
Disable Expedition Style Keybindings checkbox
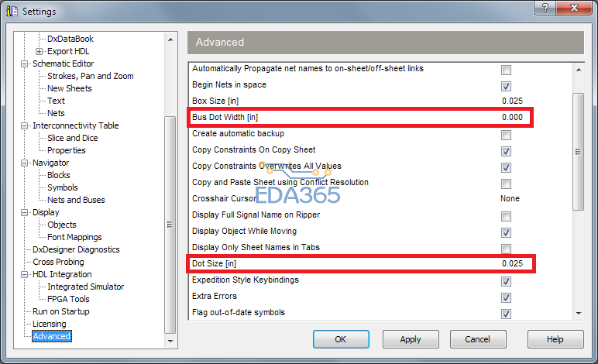(x=506, y=281)
